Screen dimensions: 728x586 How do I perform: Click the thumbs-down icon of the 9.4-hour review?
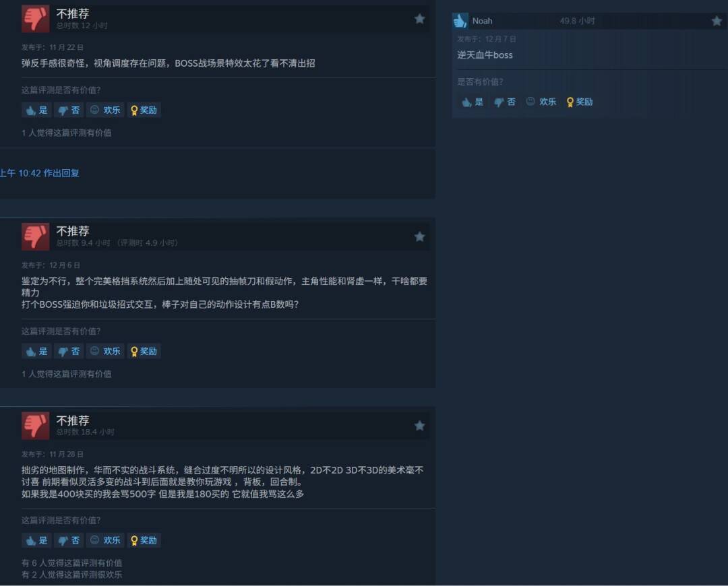click(x=35, y=236)
